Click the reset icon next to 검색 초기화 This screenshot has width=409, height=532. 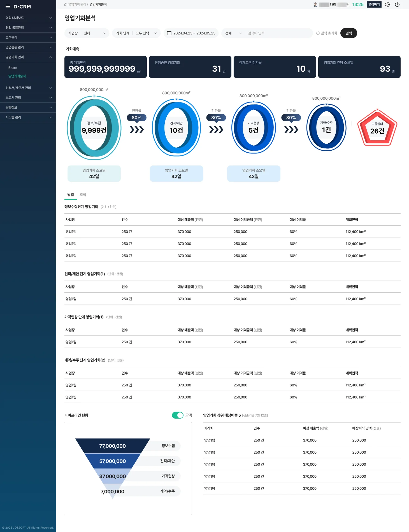point(318,33)
